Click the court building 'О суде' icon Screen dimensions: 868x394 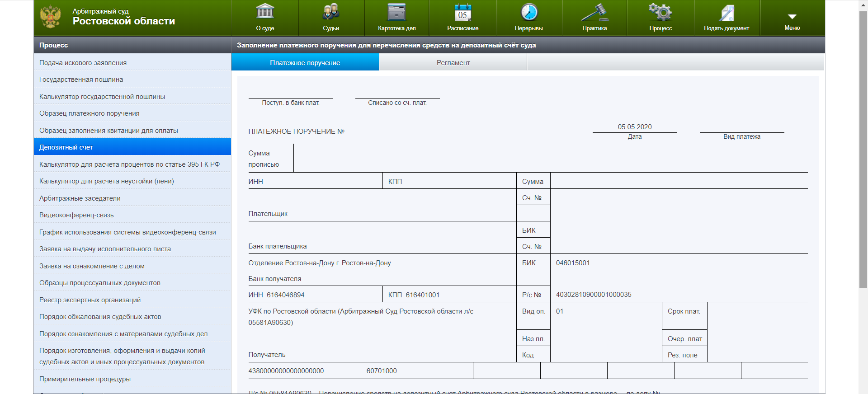coord(265,12)
